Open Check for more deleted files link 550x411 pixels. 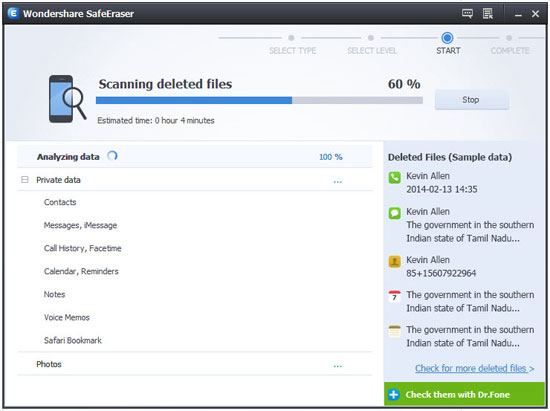475,368
